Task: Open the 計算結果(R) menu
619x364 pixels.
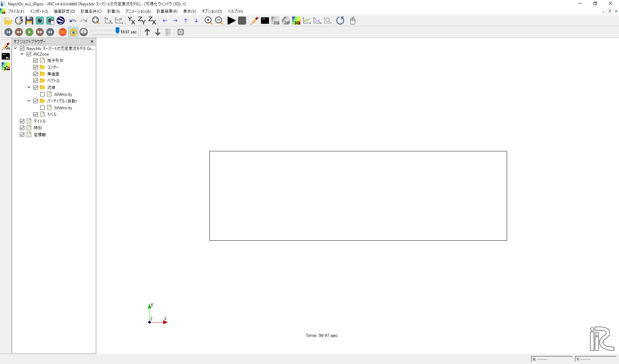Action: point(167,11)
